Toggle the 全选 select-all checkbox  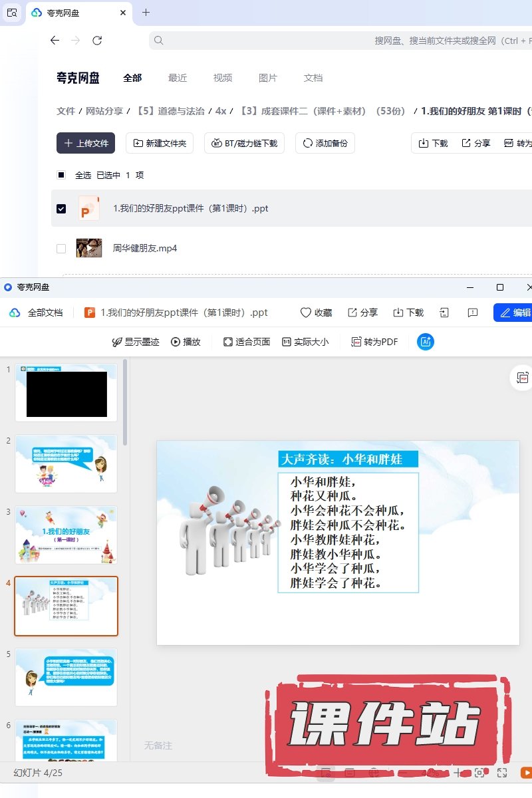61,175
